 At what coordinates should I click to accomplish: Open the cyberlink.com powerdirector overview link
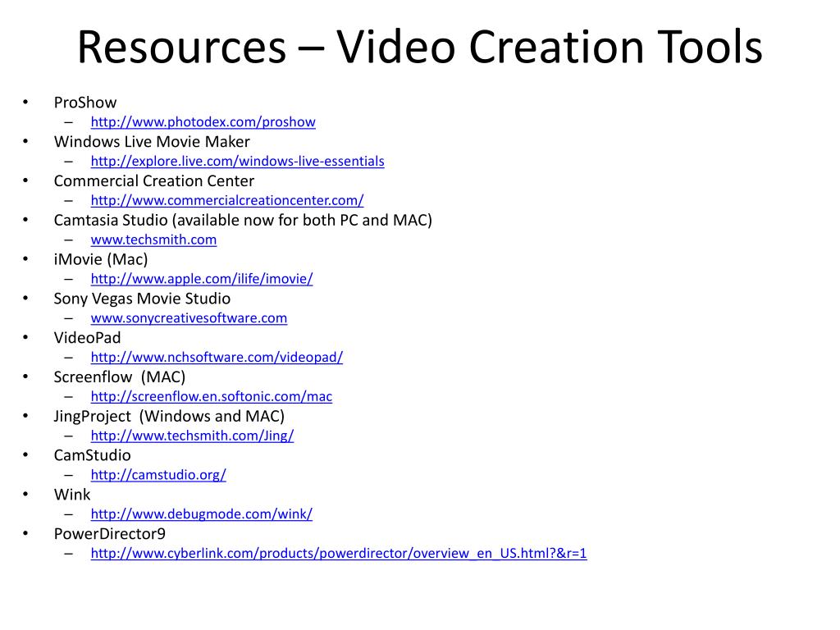point(339,554)
